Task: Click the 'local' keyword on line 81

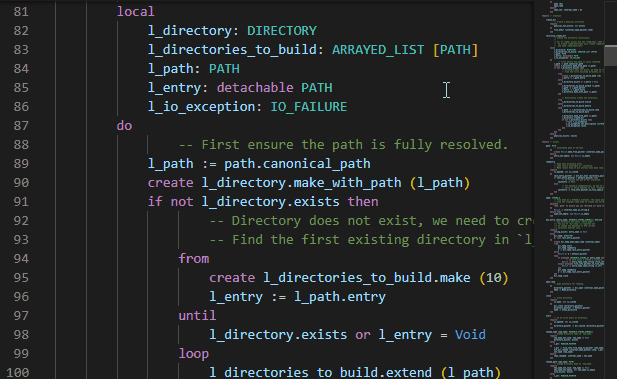Action: point(136,12)
